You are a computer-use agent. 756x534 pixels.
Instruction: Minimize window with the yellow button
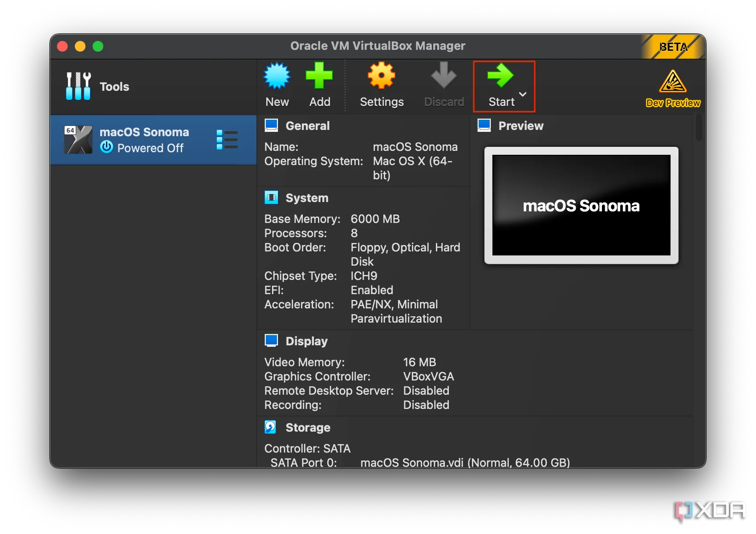point(80,46)
